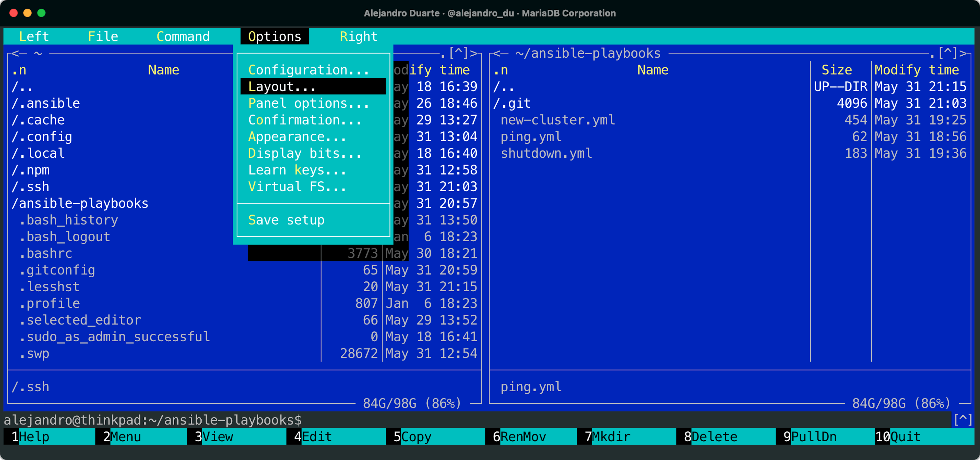Open the Left pull-down menu

[x=34, y=36]
